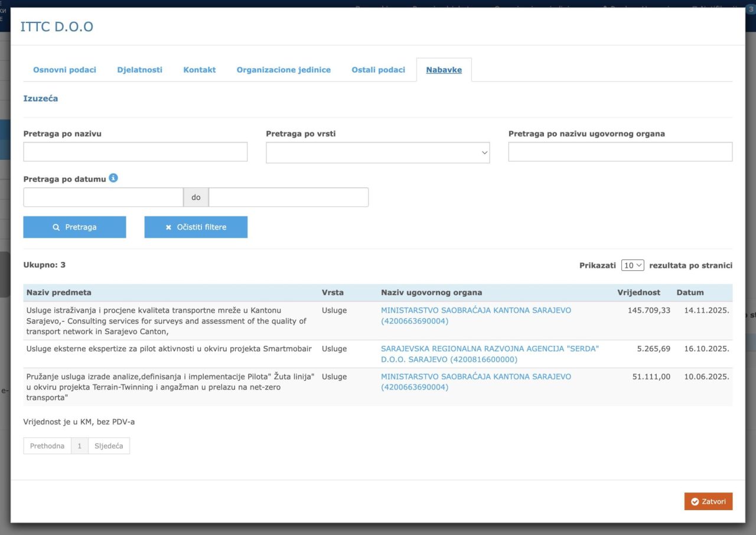Screen dimensions: 756x535
Task: Go to Organizacione jedinice tab
Action: coord(283,70)
